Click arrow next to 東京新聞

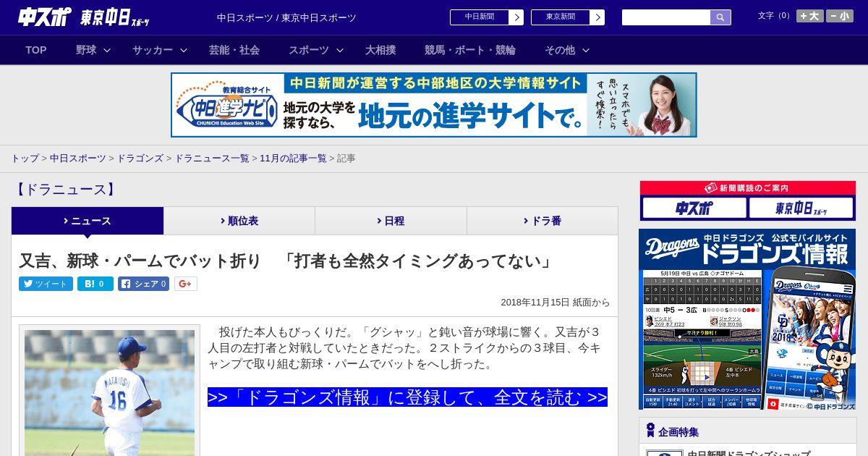coord(597,17)
